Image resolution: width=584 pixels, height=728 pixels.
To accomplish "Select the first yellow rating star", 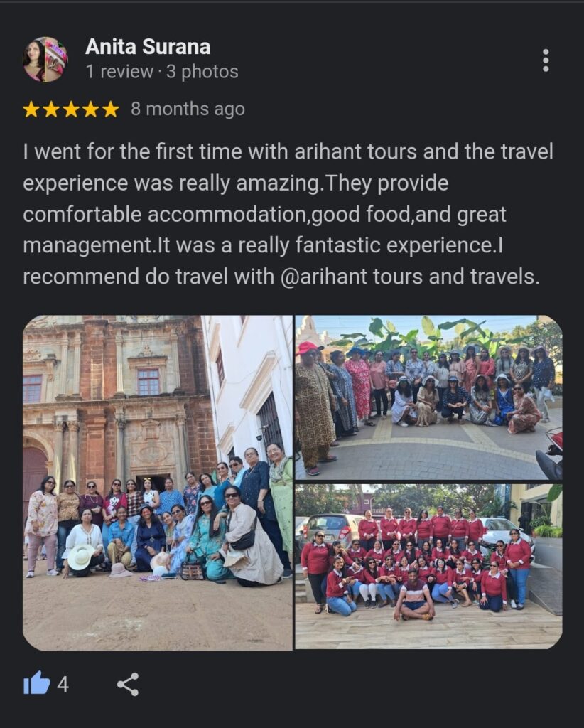I will [31, 109].
